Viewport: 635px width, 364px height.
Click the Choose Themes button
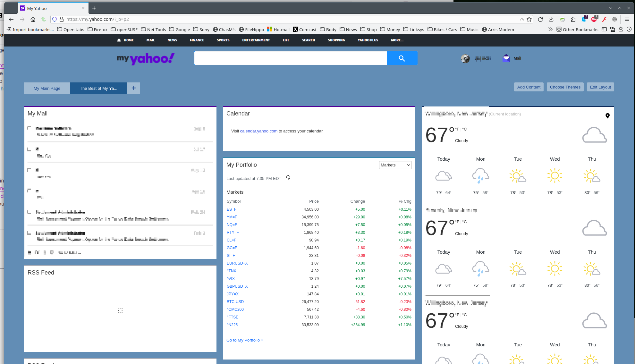(565, 87)
